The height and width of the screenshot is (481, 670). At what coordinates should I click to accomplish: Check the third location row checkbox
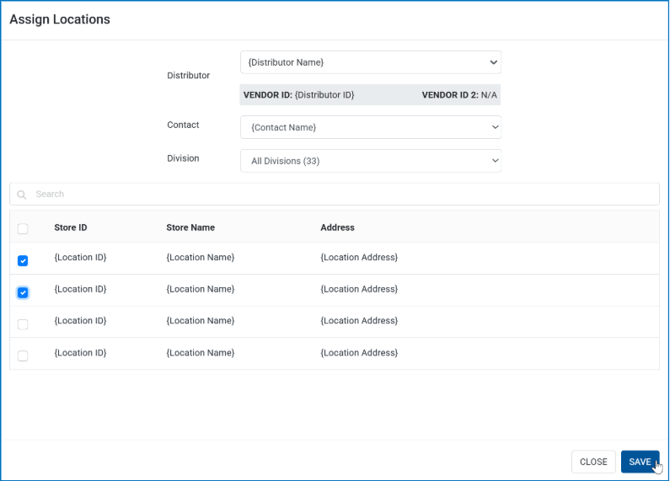click(x=23, y=324)
